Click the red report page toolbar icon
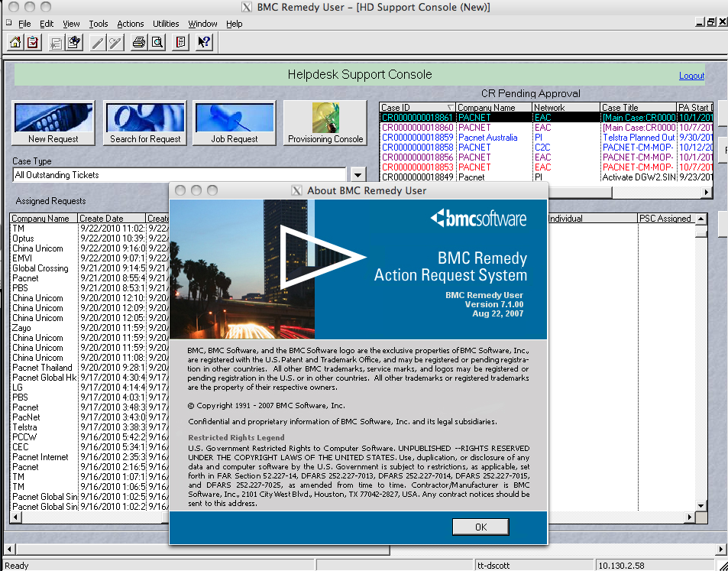Viewport: 728px width, 571px height. coord(180,43)
